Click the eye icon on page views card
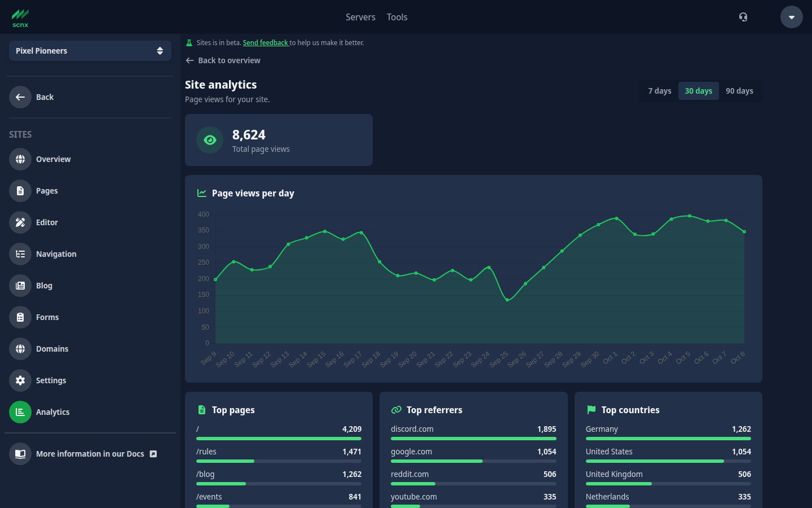This screenshot has width=812, height=508. pos(210,140)
